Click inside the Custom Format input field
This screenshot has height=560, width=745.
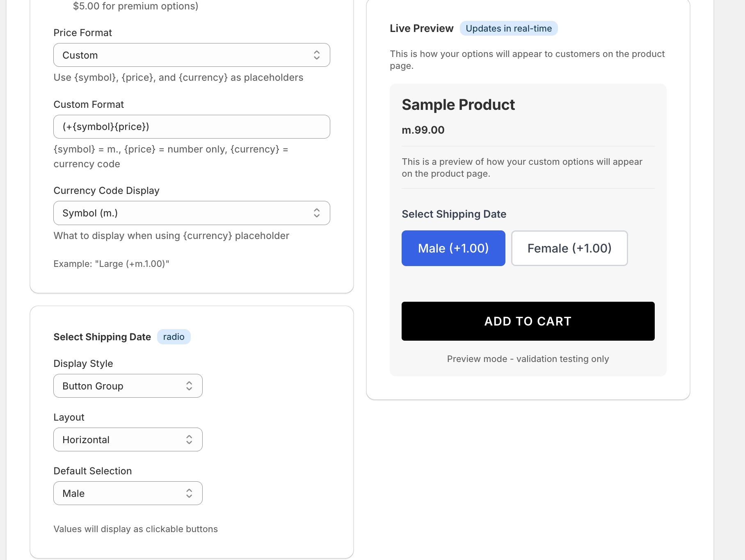click(x=164, y=127)
